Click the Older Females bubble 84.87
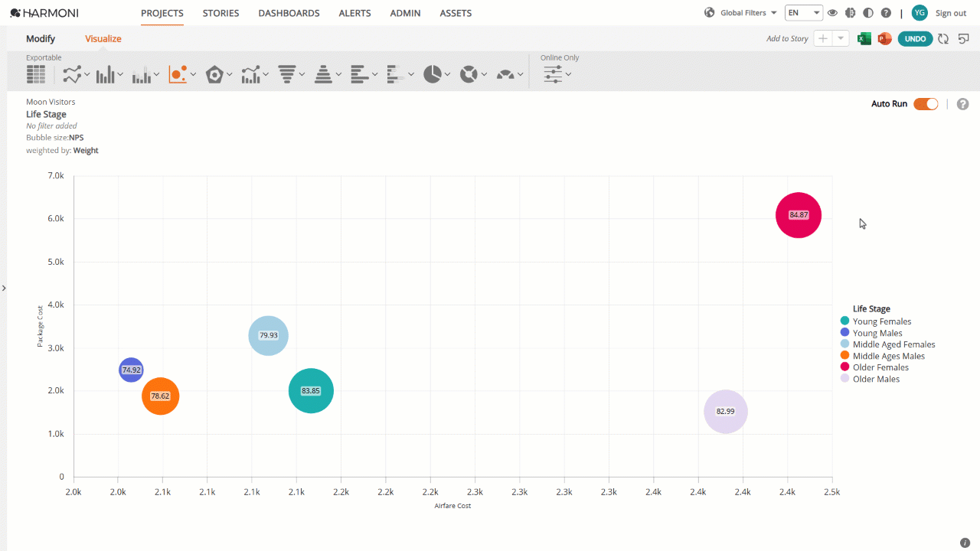 coord(799,215)
